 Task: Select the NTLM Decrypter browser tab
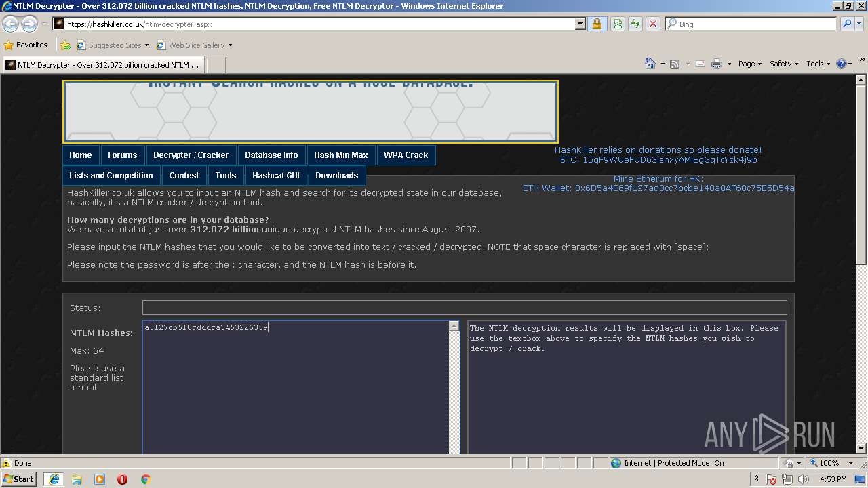pos(104,65)
